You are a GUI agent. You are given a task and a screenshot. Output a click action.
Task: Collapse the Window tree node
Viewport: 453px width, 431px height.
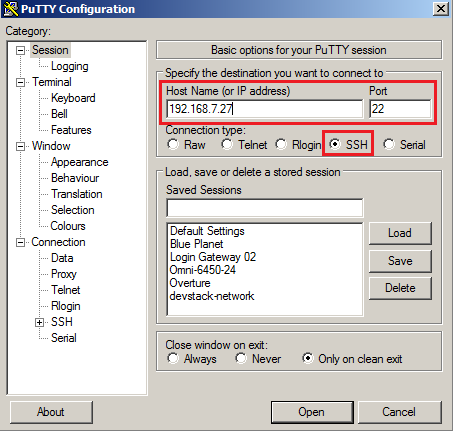point(21,146)
